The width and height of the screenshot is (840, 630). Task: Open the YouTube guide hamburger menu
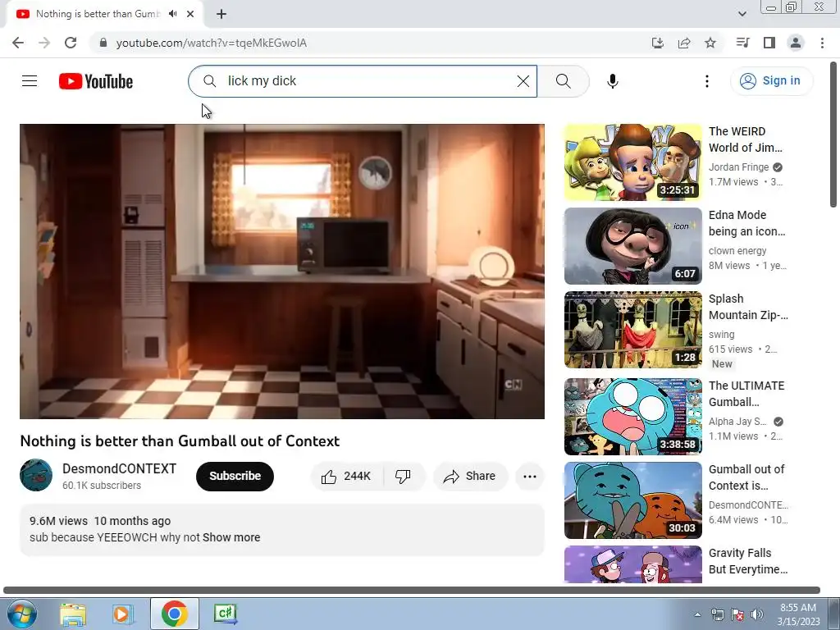point(30,81)
